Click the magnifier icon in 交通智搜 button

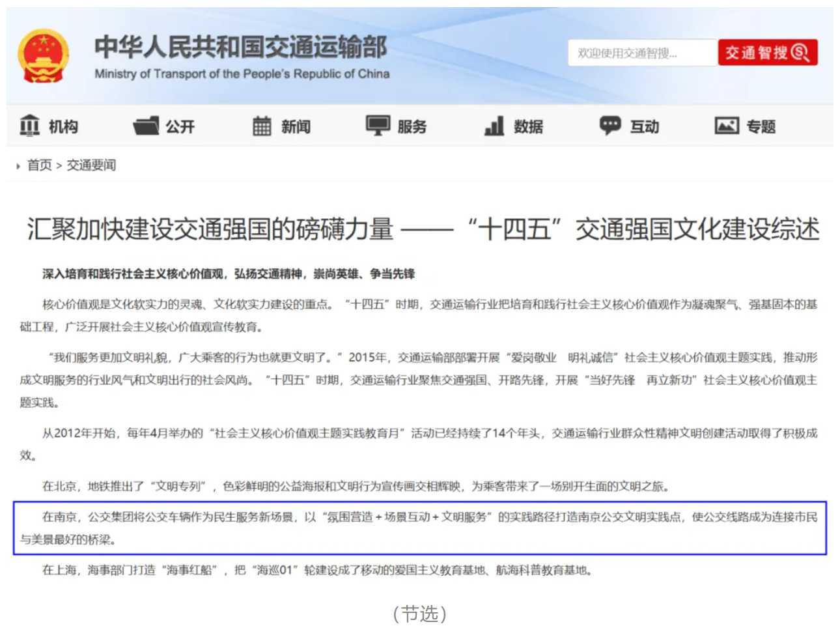tap(800, 53)
